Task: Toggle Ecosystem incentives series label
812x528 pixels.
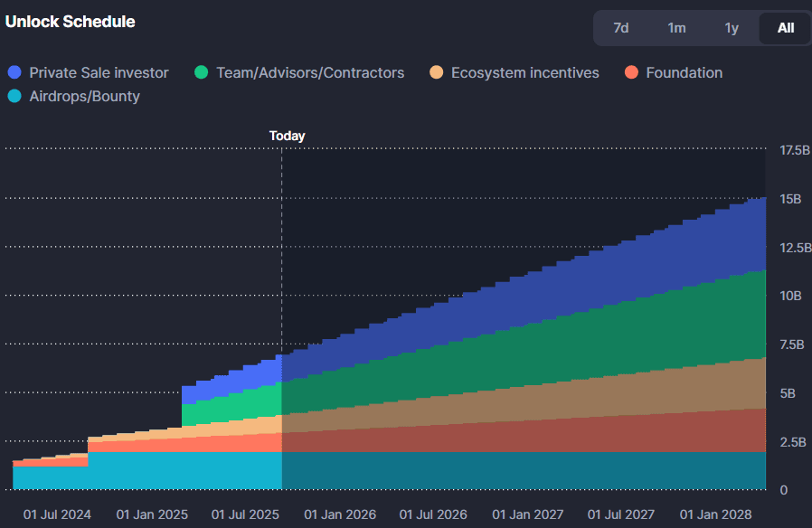Action: (524, 72)
